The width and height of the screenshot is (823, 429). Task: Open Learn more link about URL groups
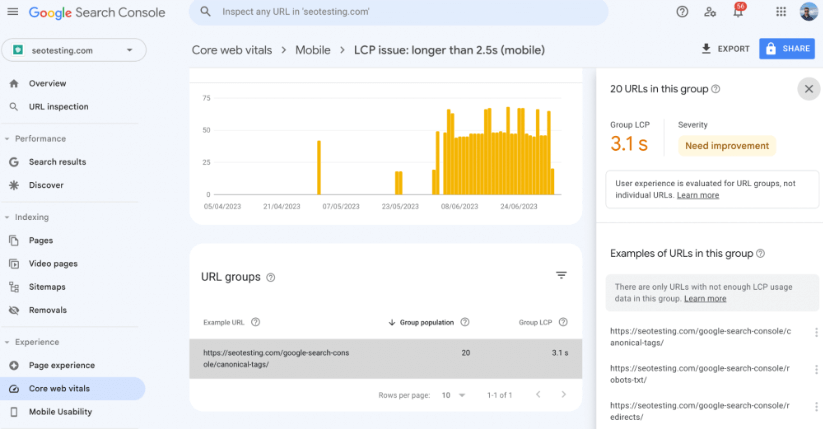pos(698,195)
